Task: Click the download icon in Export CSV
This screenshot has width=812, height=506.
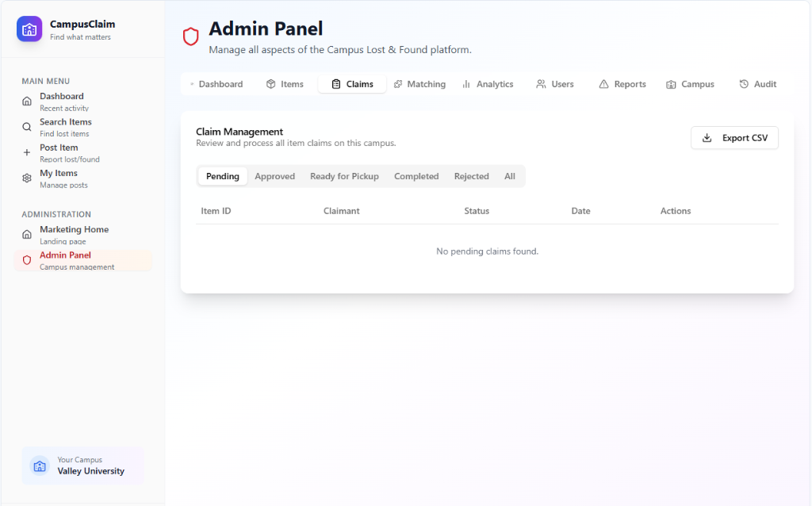Action: click(707, 138)
